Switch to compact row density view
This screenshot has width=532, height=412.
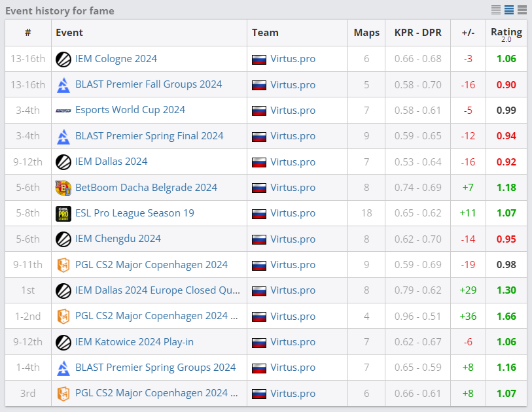(x=496, y=10)
